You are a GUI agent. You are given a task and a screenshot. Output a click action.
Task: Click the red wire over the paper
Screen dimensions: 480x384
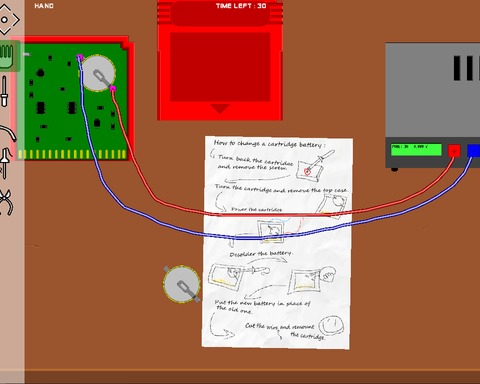[277, 214]
